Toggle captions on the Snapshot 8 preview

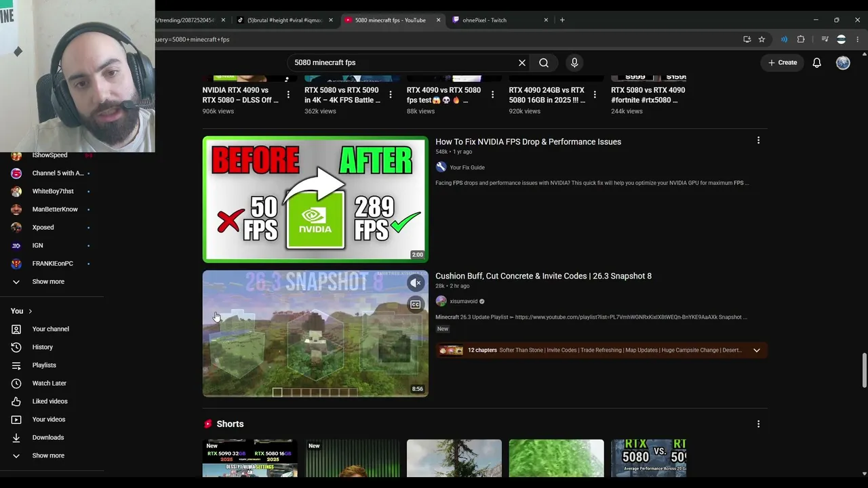pos(416,304)
